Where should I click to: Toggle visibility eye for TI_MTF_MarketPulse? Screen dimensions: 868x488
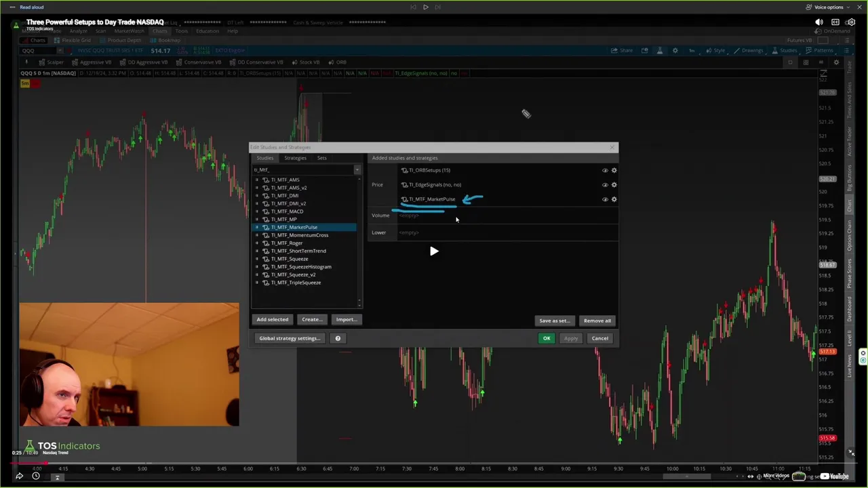point(605,199)
